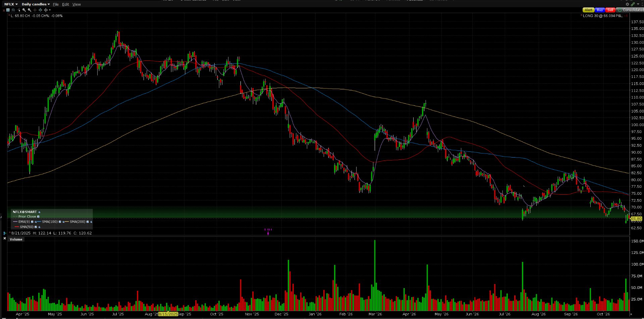The height and width of the screenshot is (319, 644).
Task: Toggle the SMA(50) visibility checkbox
Action: tap(36, 227)
